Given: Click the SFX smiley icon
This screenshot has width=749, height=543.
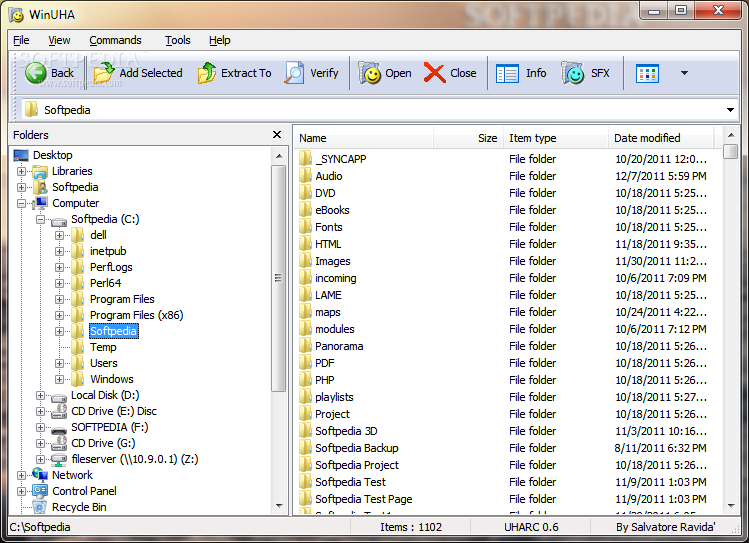Looking at the screenshot, I should pyautogui.click(x=573, y=73).
